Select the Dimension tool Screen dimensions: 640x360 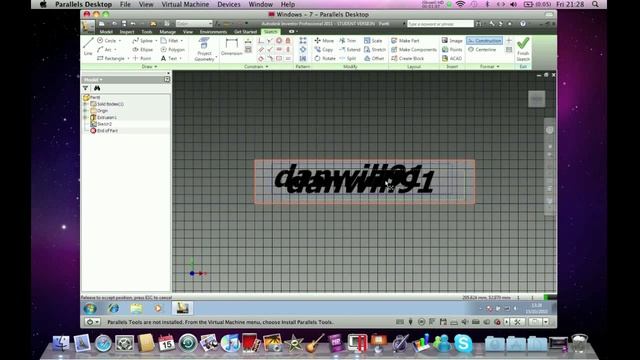click(231, 47)
